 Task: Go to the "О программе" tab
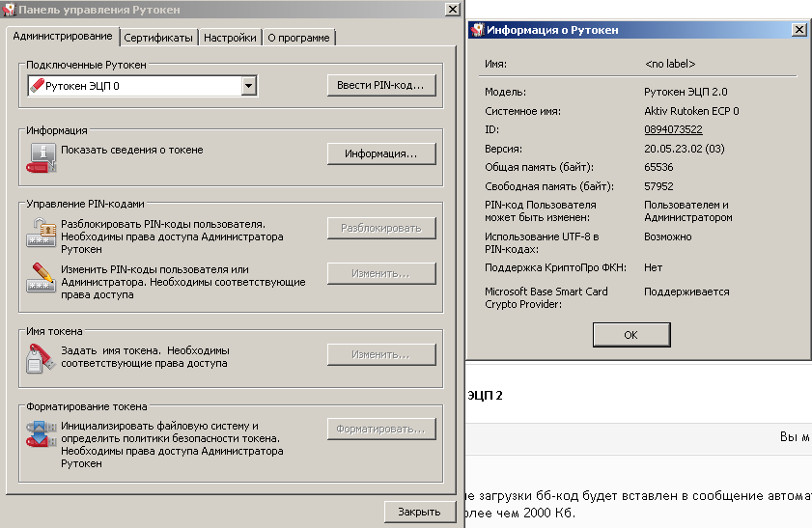pos(298,38)
